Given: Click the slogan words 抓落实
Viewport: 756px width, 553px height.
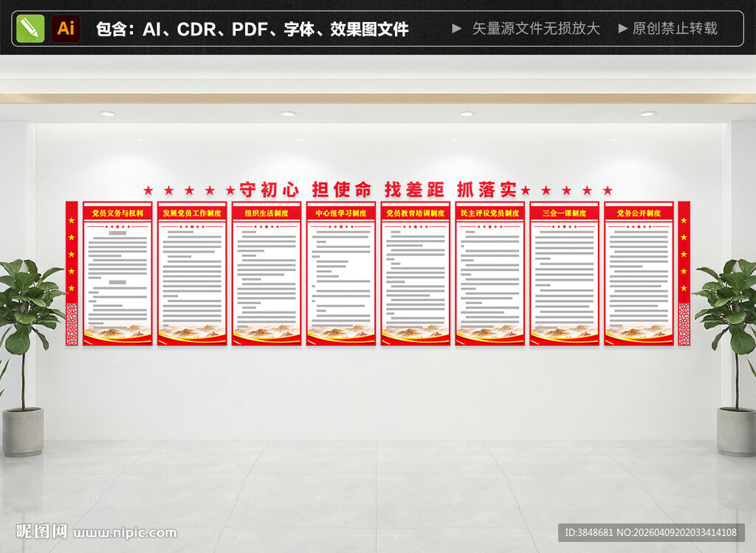Looking at the screenshot, I should pos(487,190).
